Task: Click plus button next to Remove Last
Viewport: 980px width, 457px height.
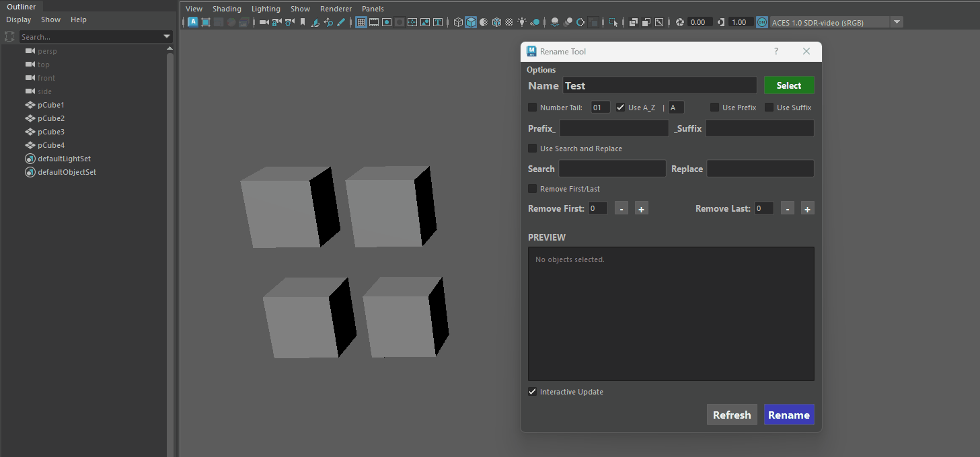Action: [x=808, y=209]
